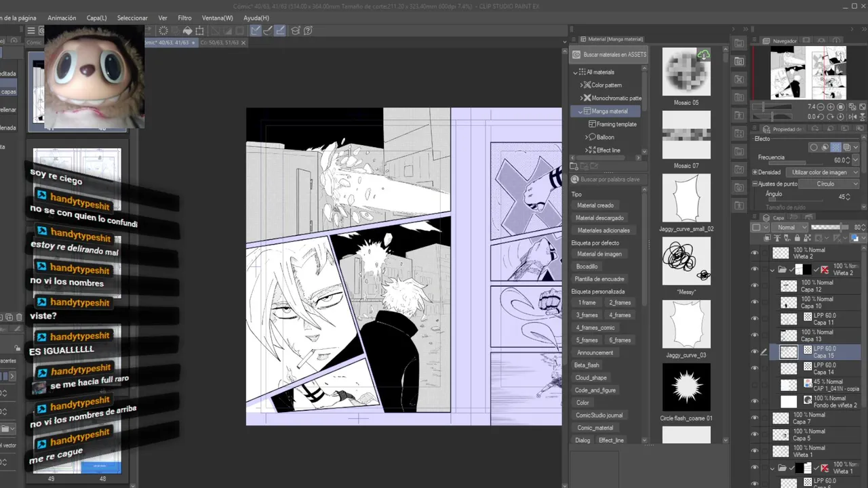Open the Filtro menu
This screenshot has width=868, height=488.
click(x=184, y=18)
